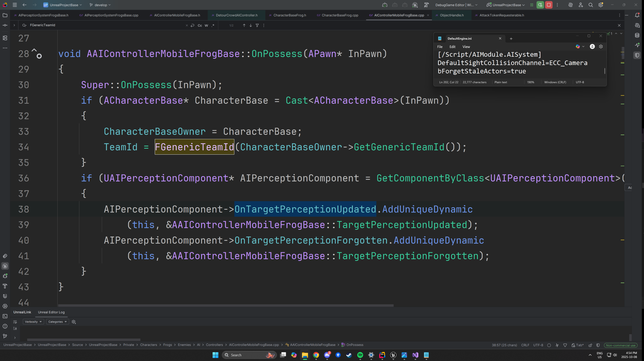The height and width of the screenshot is (361, 644).
Task: Open the Verbosity dropdown in log panel
Action: point(33,322)
